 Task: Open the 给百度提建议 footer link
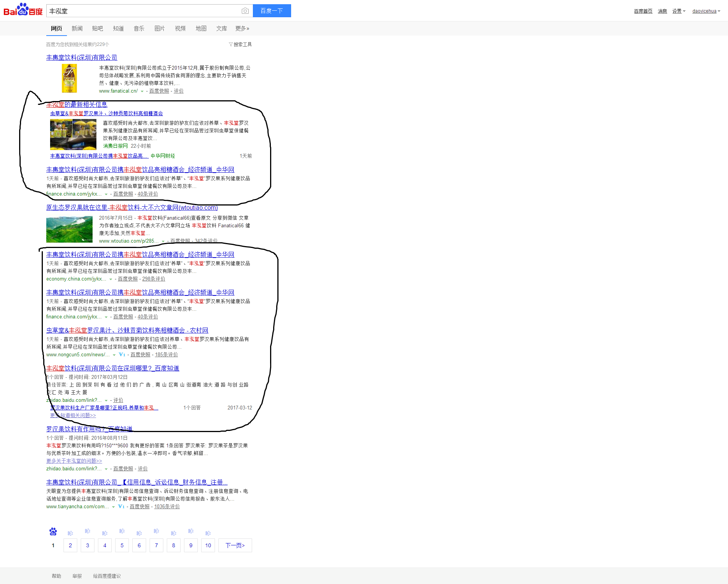(107, 576)
